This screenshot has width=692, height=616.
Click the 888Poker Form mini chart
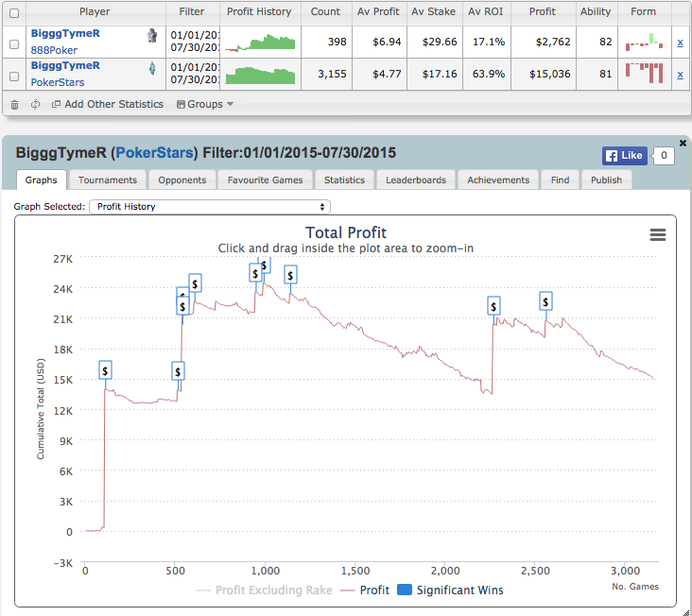click(x=644, y=42)
